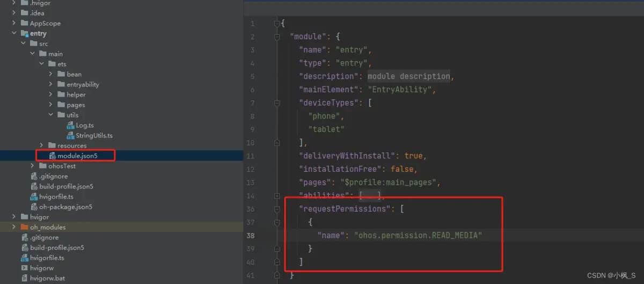Collapse the ets folder chevron

(42, 64)
